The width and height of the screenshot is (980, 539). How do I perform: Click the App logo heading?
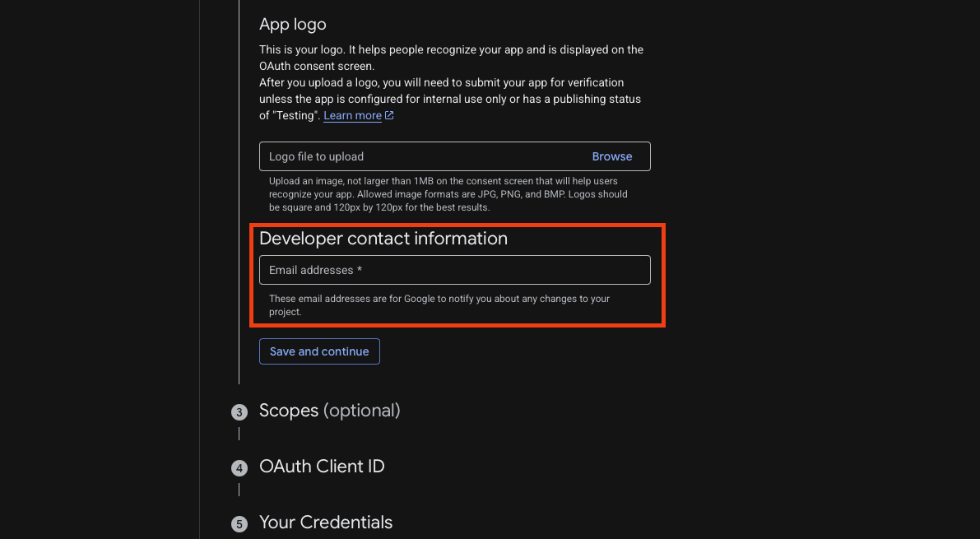pyautogui.click(x=293, y=25)
